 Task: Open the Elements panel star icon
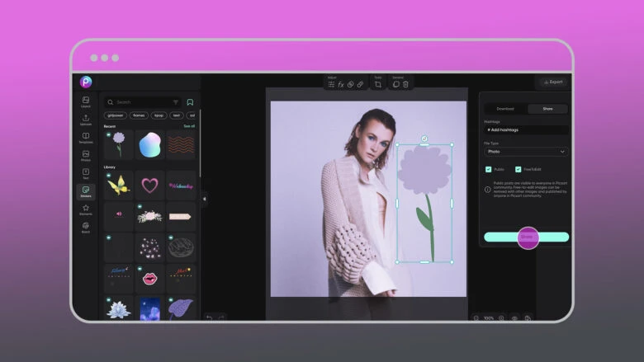(86, 209)
